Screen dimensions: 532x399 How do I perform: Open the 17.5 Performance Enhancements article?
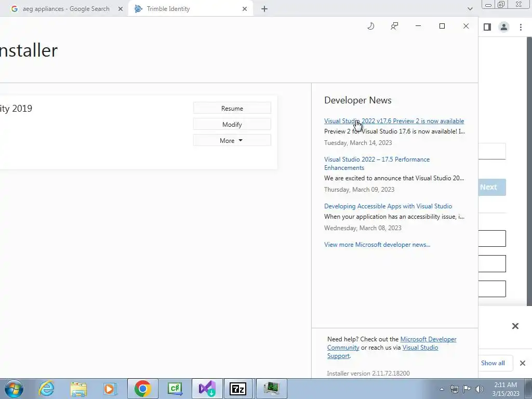pos(377,164)
